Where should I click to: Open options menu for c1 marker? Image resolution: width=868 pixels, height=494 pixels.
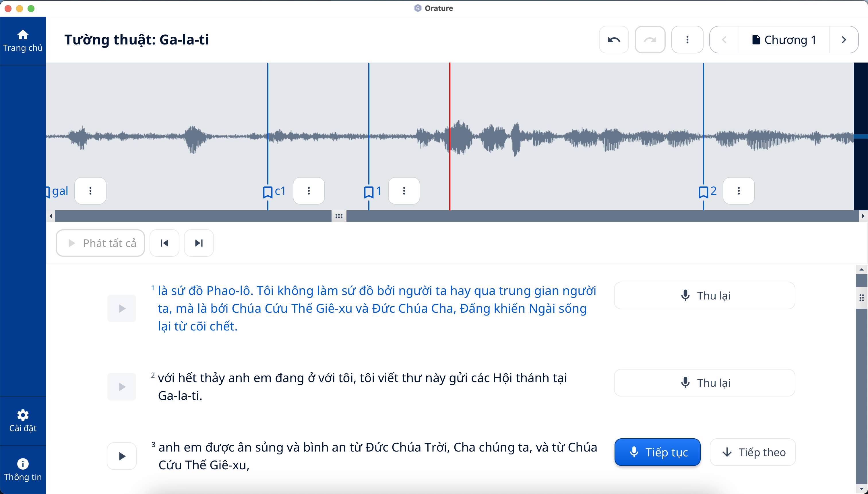click(x=309, y=191)
